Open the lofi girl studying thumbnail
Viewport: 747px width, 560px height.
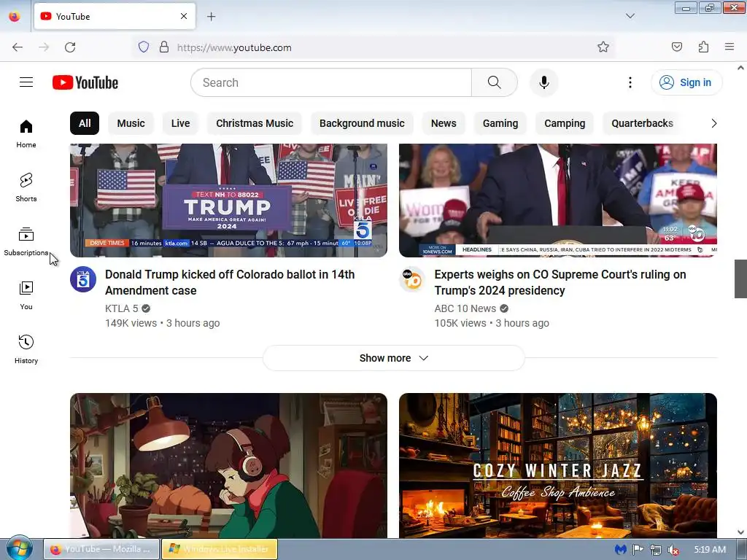[x=228, y=466]
